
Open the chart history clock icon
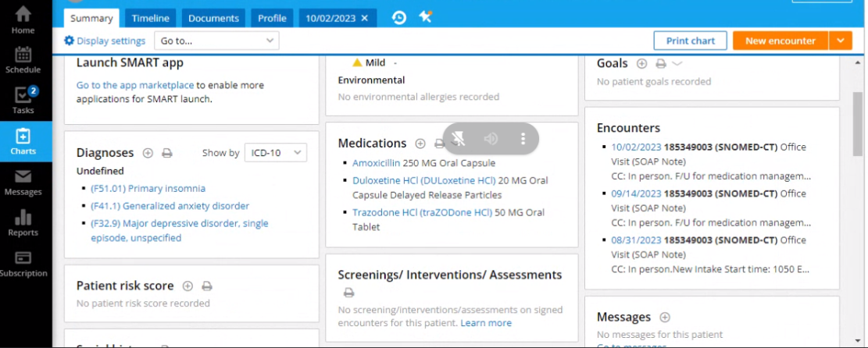pyautogui.click(x=399, y=17)
